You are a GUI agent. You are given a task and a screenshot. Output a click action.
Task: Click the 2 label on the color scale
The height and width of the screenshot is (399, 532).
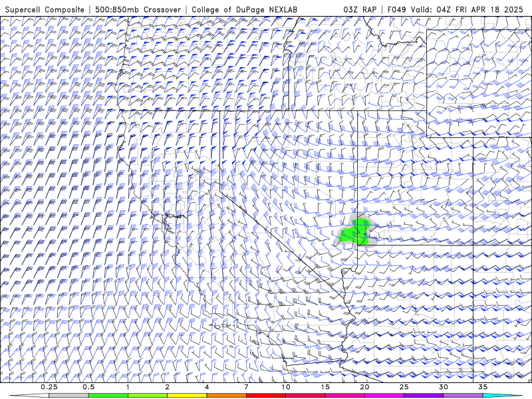point(168,387)
